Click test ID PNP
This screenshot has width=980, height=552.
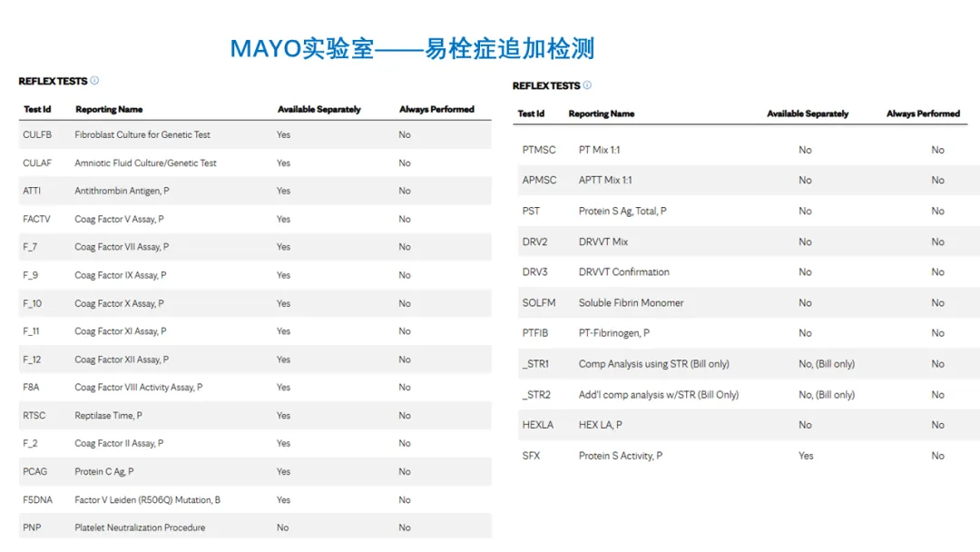point(32,527)
